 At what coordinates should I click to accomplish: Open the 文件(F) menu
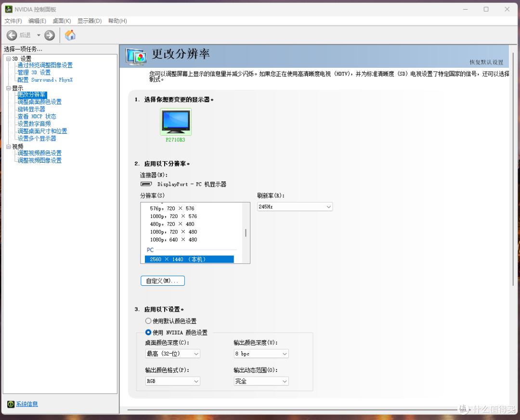pyautogui.click(x=13, y=21)
